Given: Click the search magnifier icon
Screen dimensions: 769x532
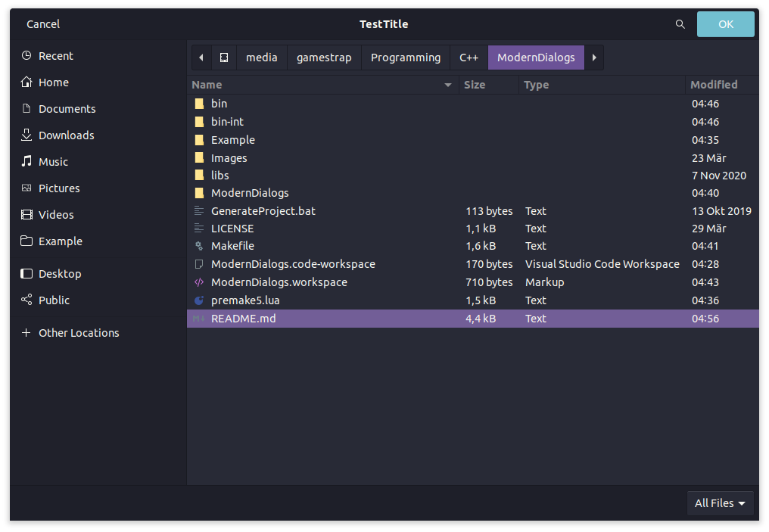Looking at the screenshot, I should tap(680, 24).
